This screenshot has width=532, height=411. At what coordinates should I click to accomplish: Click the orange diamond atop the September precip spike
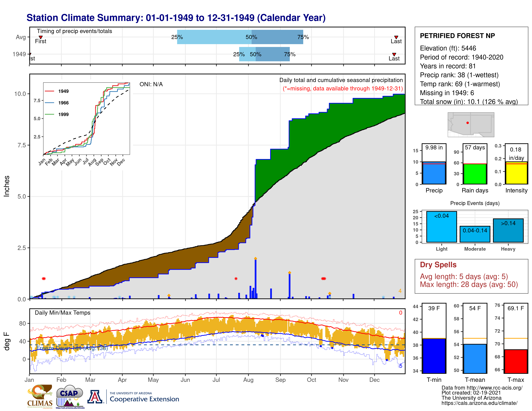point(289,272)
